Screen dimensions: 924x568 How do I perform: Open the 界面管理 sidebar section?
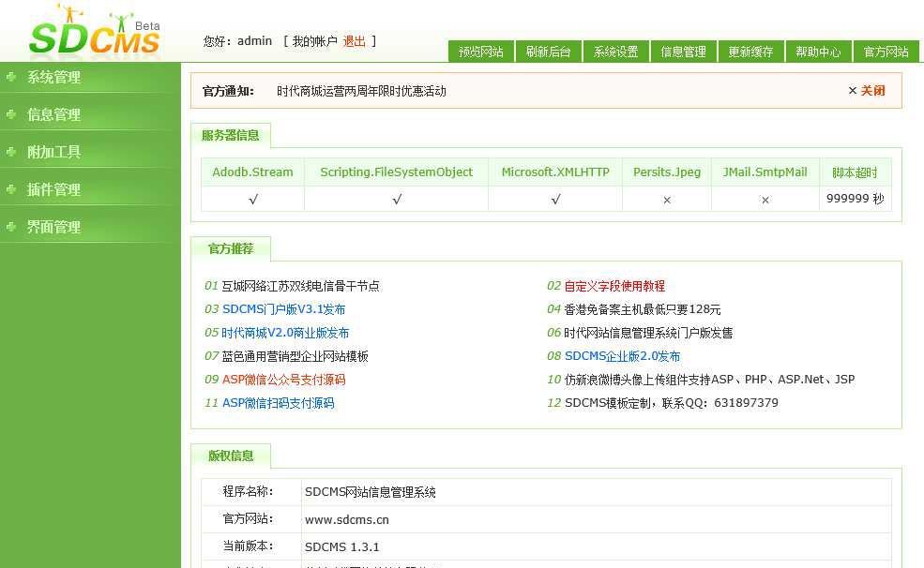pos(53,227)
